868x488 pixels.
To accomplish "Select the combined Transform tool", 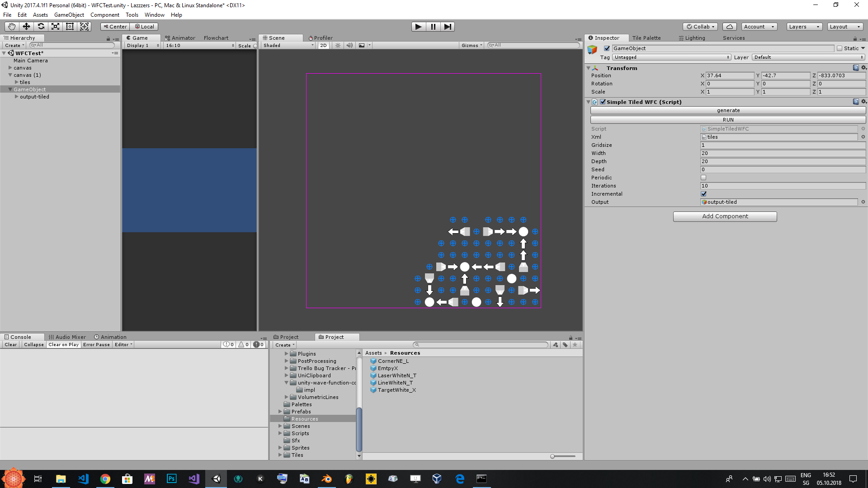I will click(x=85, y=27).
